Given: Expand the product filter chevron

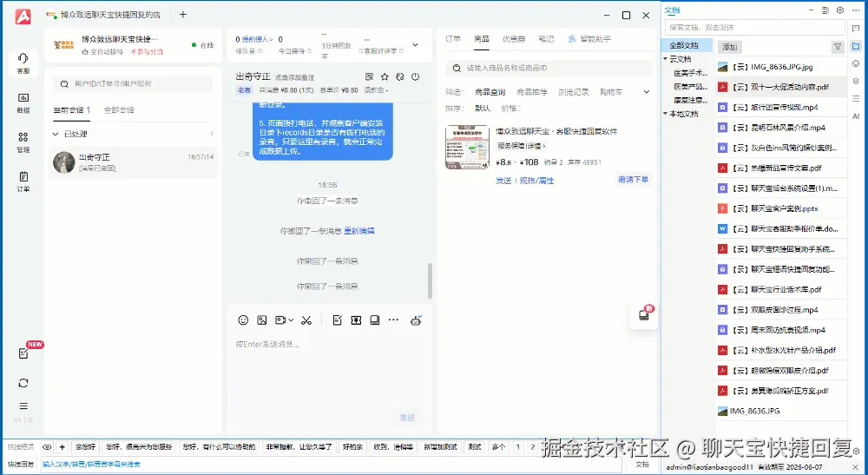Looking at the screenshot, I should (646, 92).
